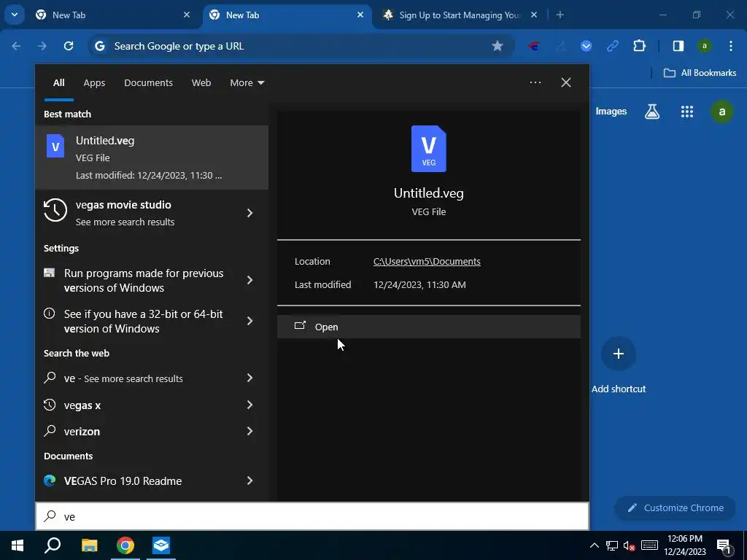This screenshot has height=560, width=747.
Task: Click the chain link extension icon
Action: tap(613, 46)
